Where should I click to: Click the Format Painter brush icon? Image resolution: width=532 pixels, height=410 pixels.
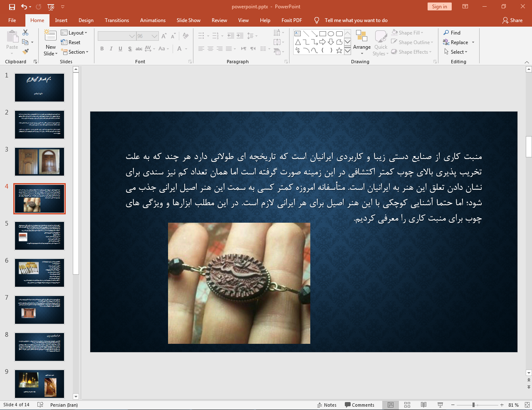pyautogui.click(x=25, y=52)
